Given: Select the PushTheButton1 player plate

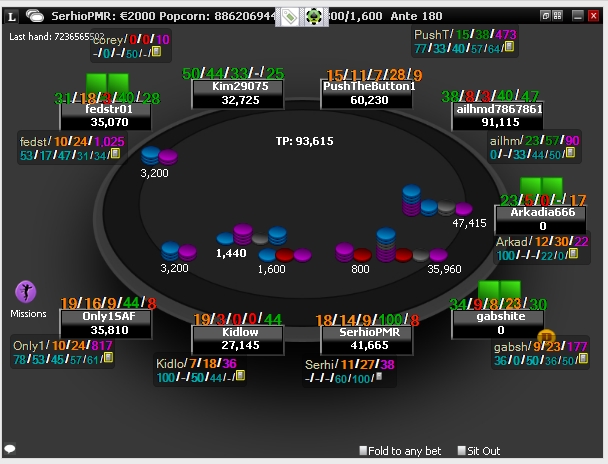Looking at the screenshot, I should [x=366, y=93].
